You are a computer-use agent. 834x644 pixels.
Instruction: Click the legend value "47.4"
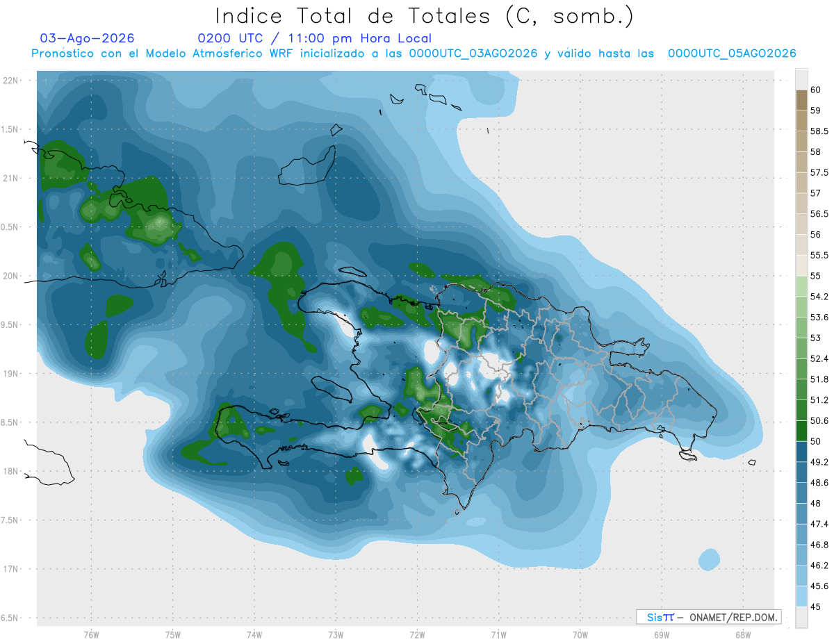pos(819,525)
